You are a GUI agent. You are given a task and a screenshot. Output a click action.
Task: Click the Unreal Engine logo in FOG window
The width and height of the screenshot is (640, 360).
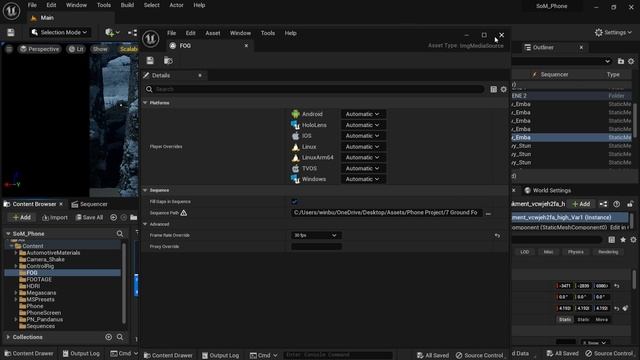coord(150,39)
